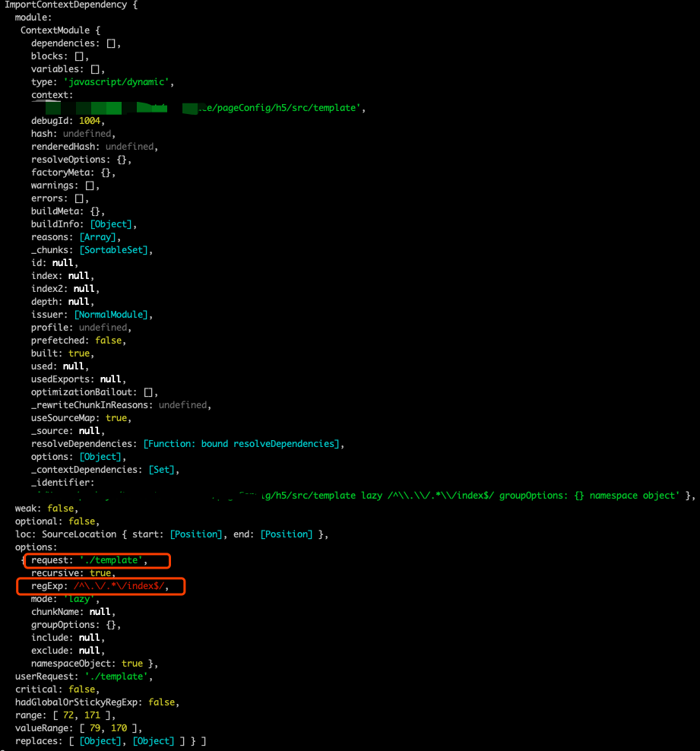700x751 pixels.
Task: Click the request './template' line
Action: 90,560
